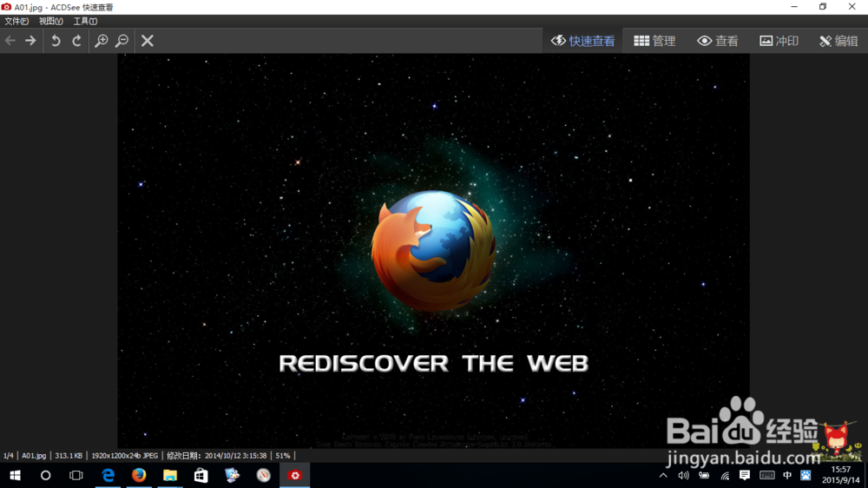Launch Microsoft Edge from taskbar
Image resolution: width=868 pixels, height=488 pixels.
pos(108,475)
